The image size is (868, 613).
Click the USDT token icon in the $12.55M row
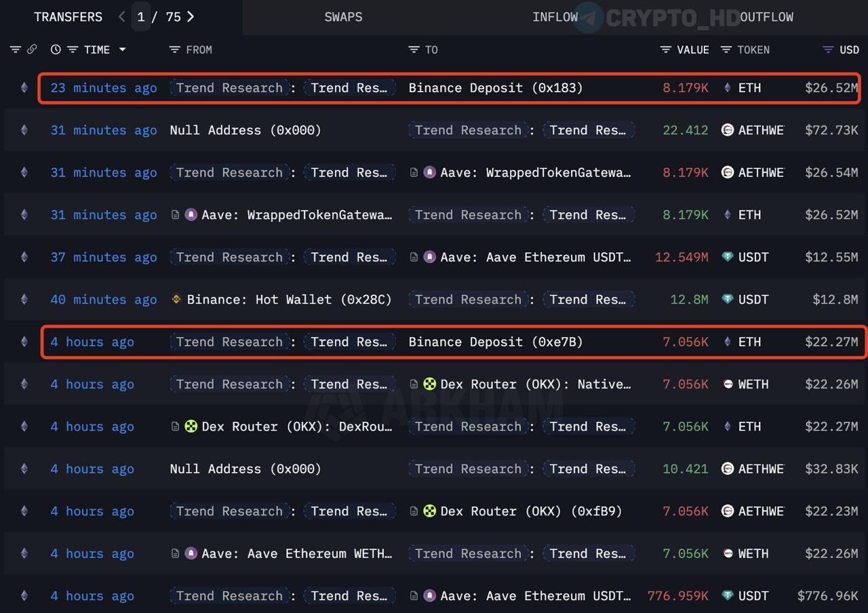tap(728, 257)
